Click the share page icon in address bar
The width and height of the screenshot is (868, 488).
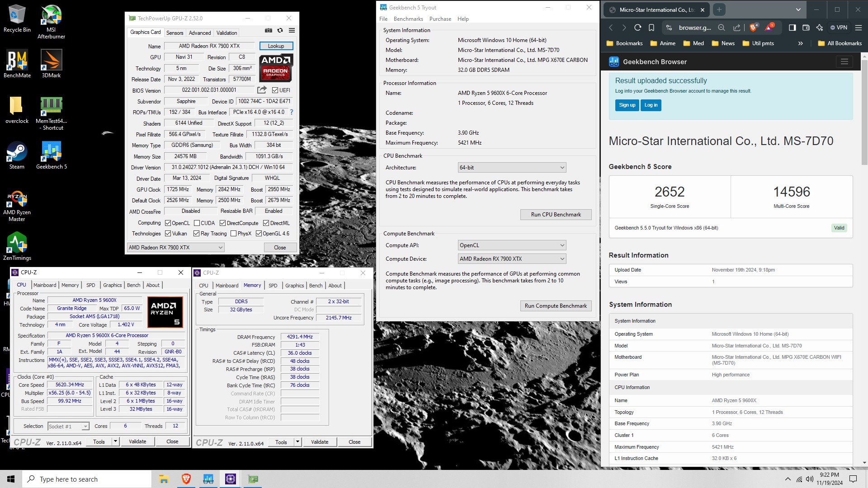coord(736,28)
